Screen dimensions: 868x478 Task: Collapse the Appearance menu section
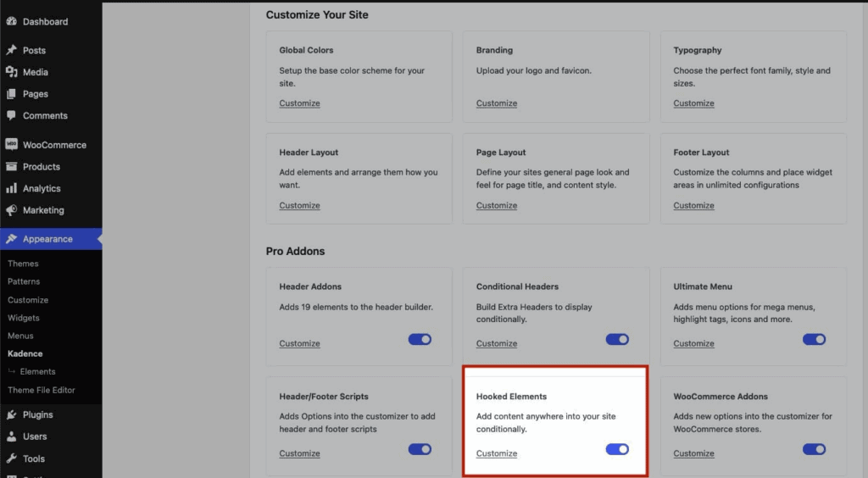coord(47,239)
